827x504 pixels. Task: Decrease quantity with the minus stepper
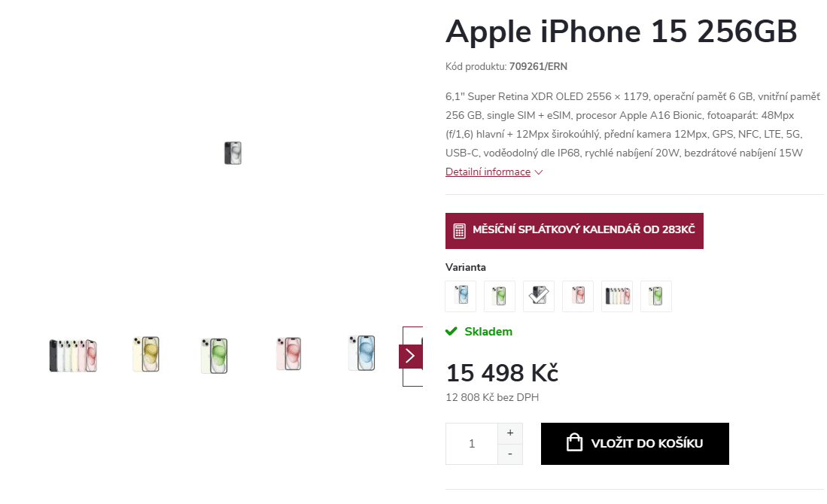point(510,454)
